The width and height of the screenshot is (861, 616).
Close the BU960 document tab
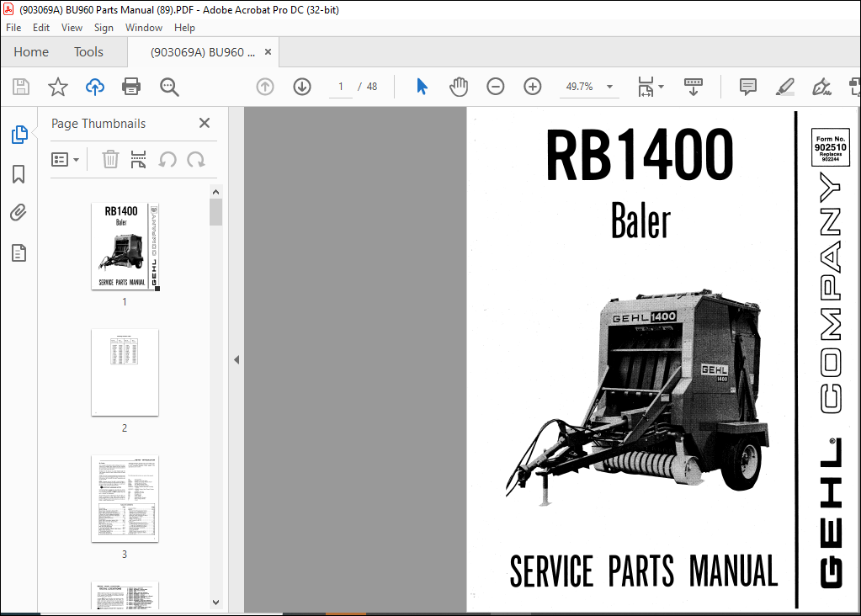coord(268,51)
